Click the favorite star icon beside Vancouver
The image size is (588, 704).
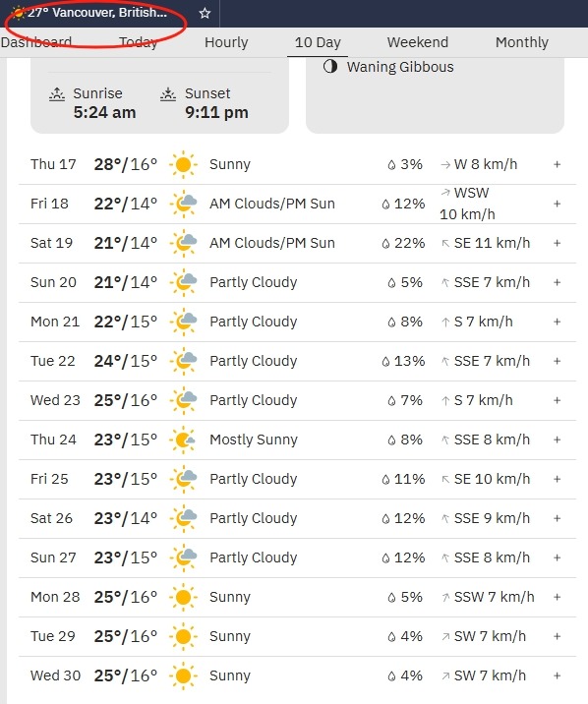[205, 13]
